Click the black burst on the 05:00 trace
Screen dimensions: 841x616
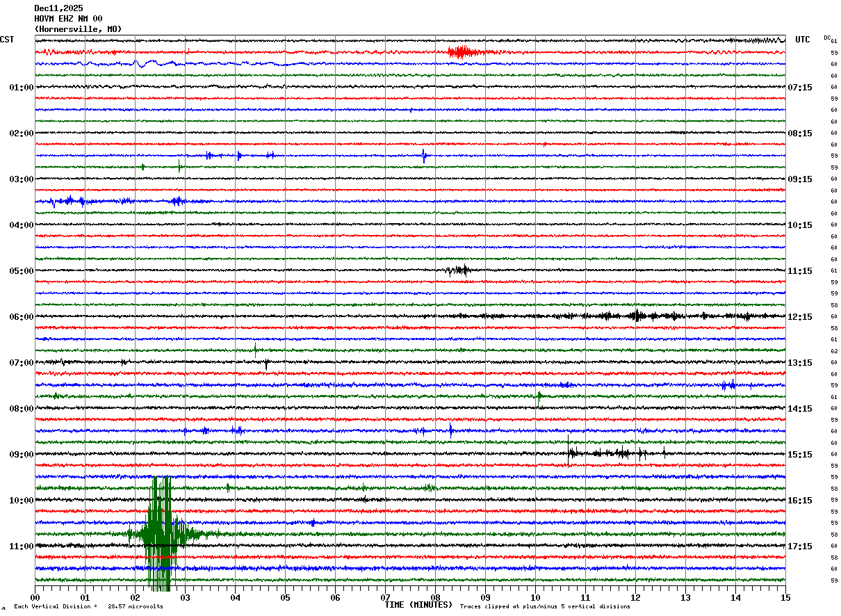457,270
